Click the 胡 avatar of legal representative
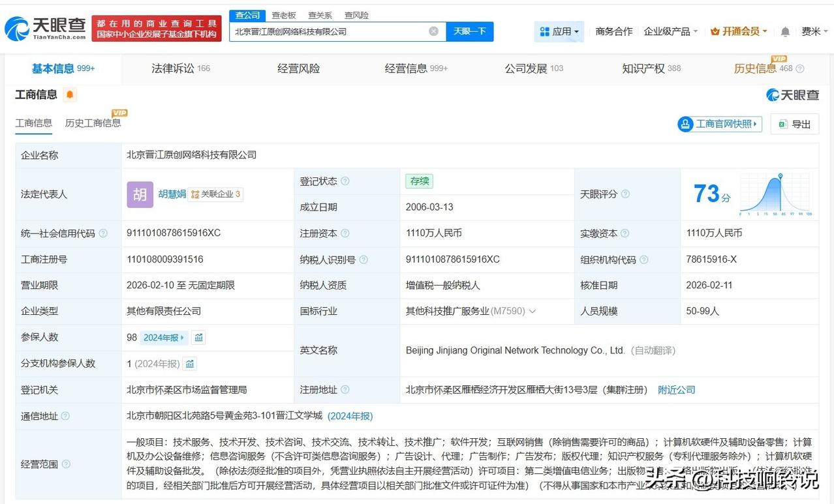The image size is (834, 504). point(140,194)
